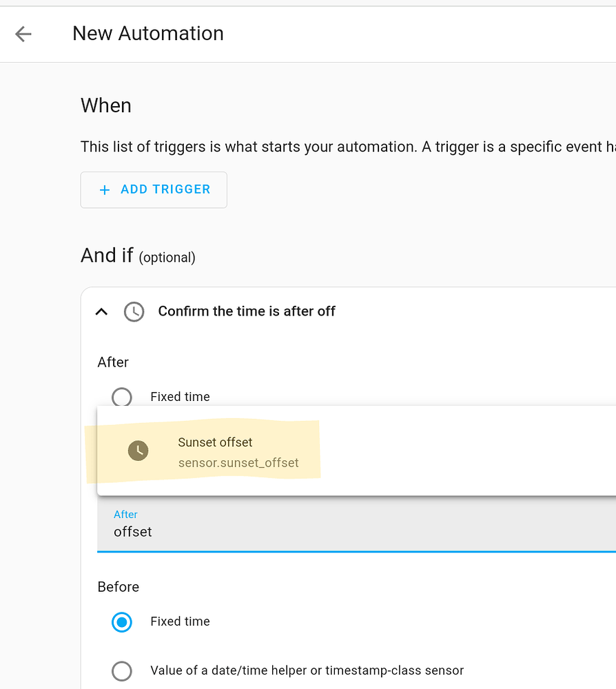Viewport: 616px width, 689px height.
Task: Choose the Sunset offset entity suggestion
Action: [x=356, y=451]
